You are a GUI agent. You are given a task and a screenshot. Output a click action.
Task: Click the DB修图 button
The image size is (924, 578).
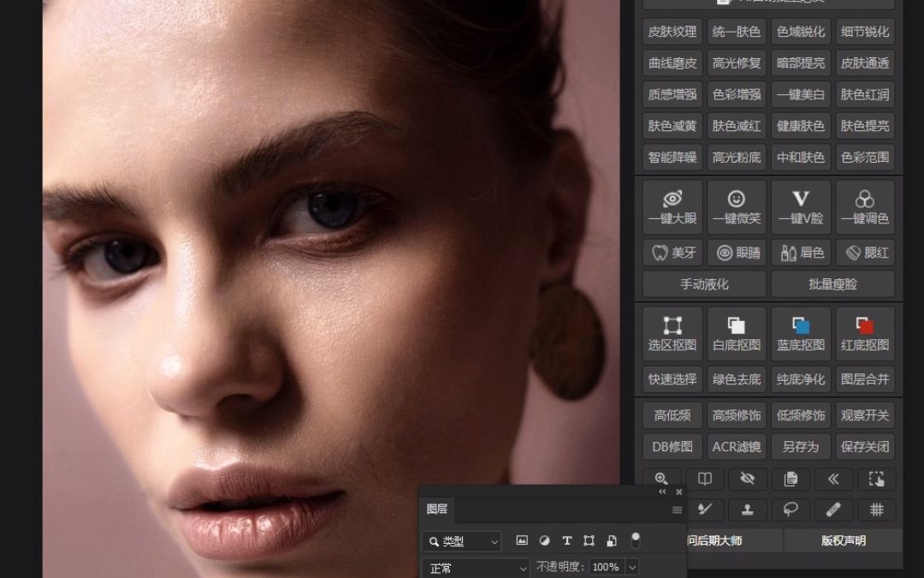[672, 446]
